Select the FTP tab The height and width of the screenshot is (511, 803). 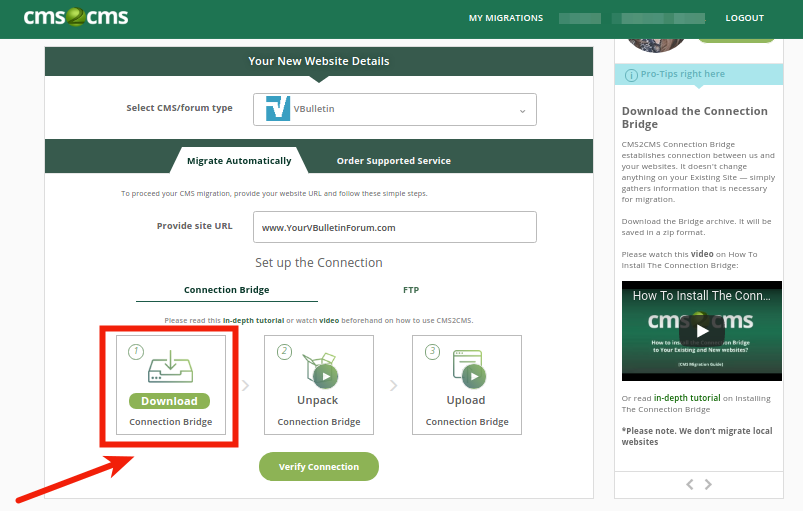(411, 290)
